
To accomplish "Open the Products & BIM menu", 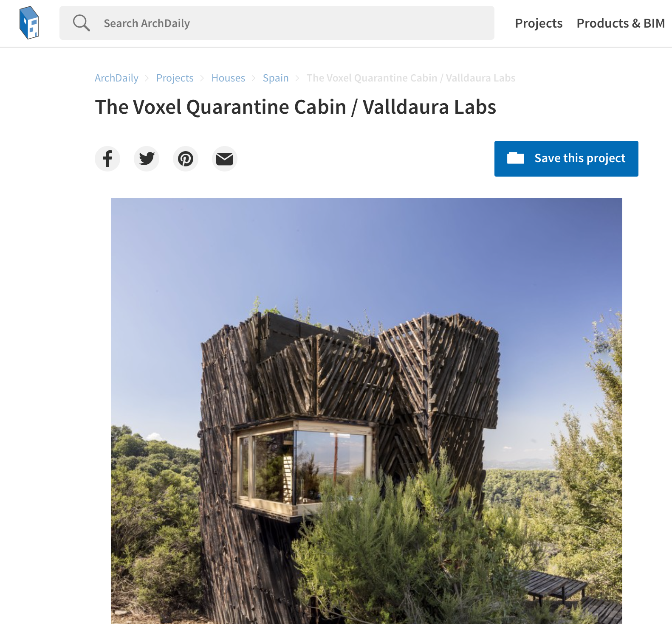I will [x=621, y=23].
